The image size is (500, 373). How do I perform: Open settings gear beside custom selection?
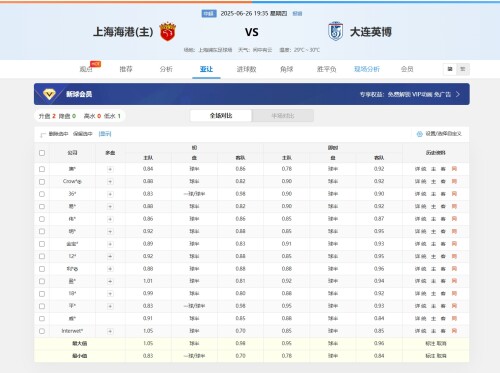click(x=419, y=134)
